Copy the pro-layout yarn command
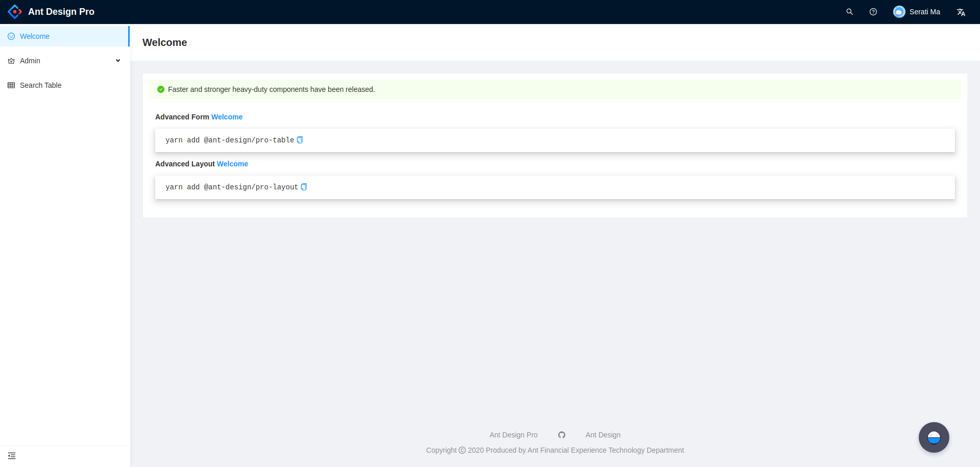This screenshot has height=467, width=980. pos(304,187)
